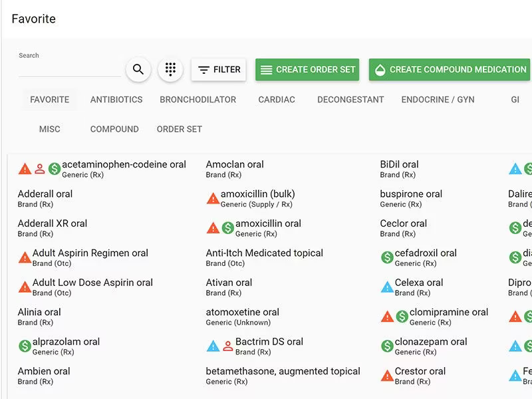Click red warning icon beside amoxicillin oral
The height and width of the screenshot is (399, 532).
(213, 228)
